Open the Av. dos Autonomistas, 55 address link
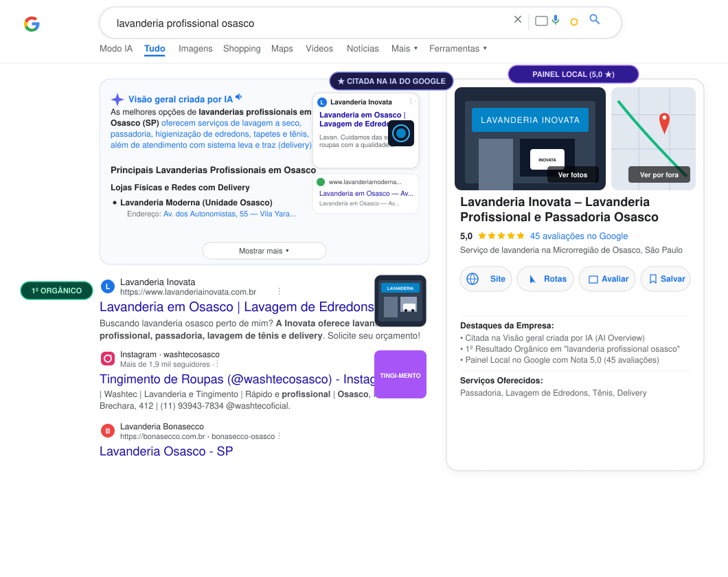This screenshot has width=728, height=577. point(229,214)
